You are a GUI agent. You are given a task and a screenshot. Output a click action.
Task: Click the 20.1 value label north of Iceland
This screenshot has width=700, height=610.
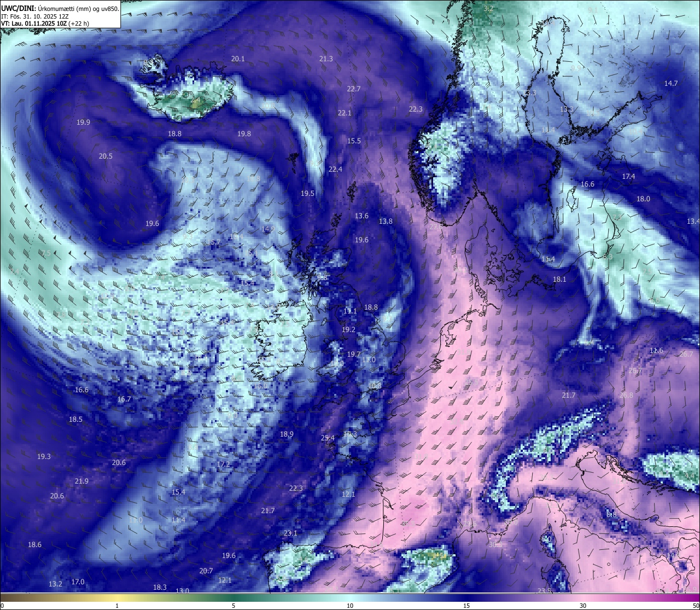coord(238,59)
